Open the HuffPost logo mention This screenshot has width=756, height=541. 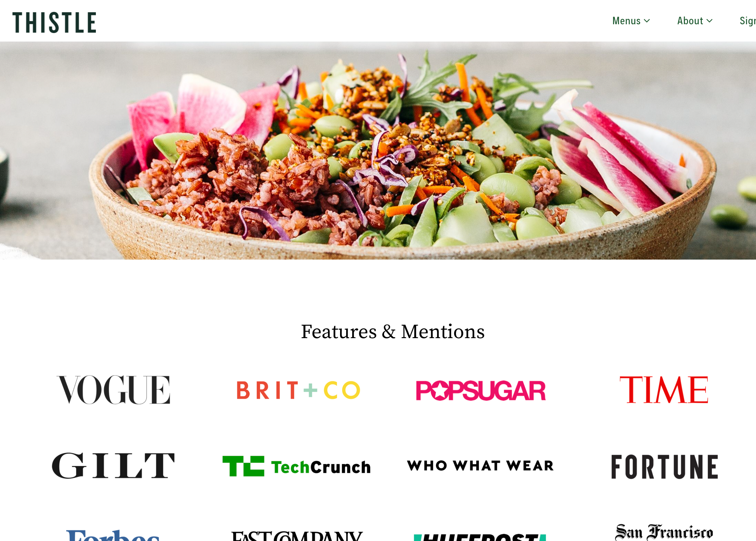coord(480,537)
